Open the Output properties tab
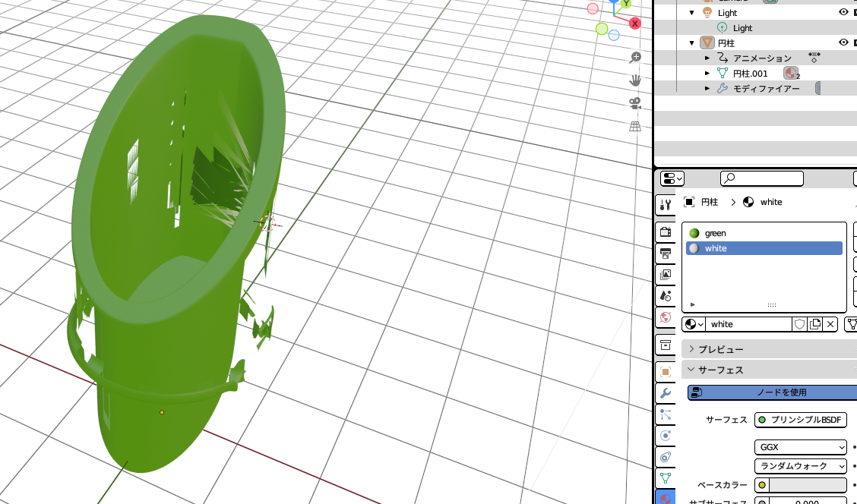The height and width of the screenshot is (504, 857). (665, 254)
